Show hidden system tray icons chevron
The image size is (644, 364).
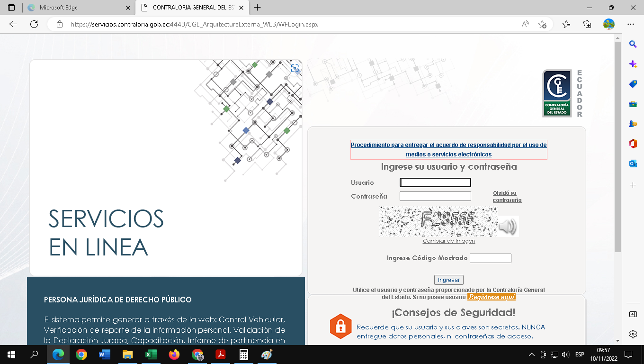[x=531, y=355]
